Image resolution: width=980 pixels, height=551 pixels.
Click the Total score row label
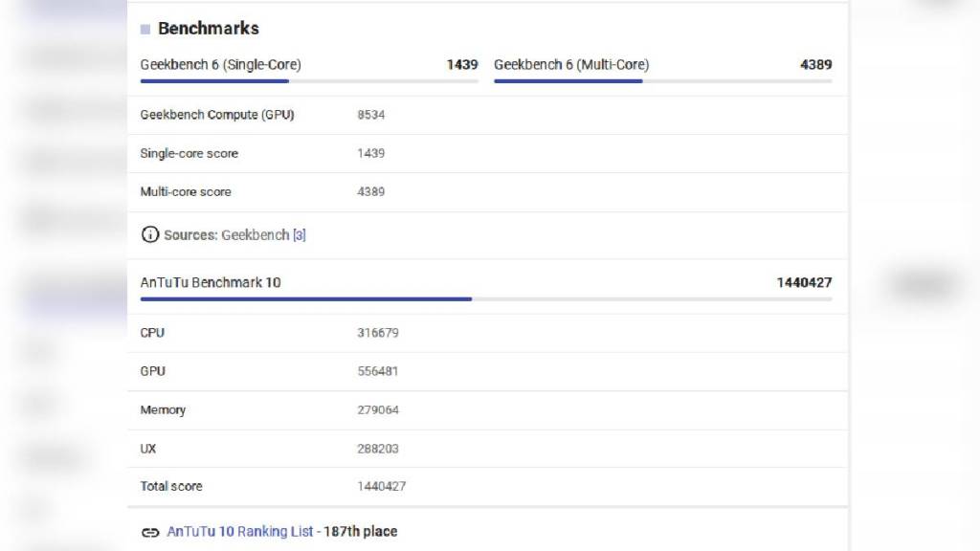[x=171, y=486]
